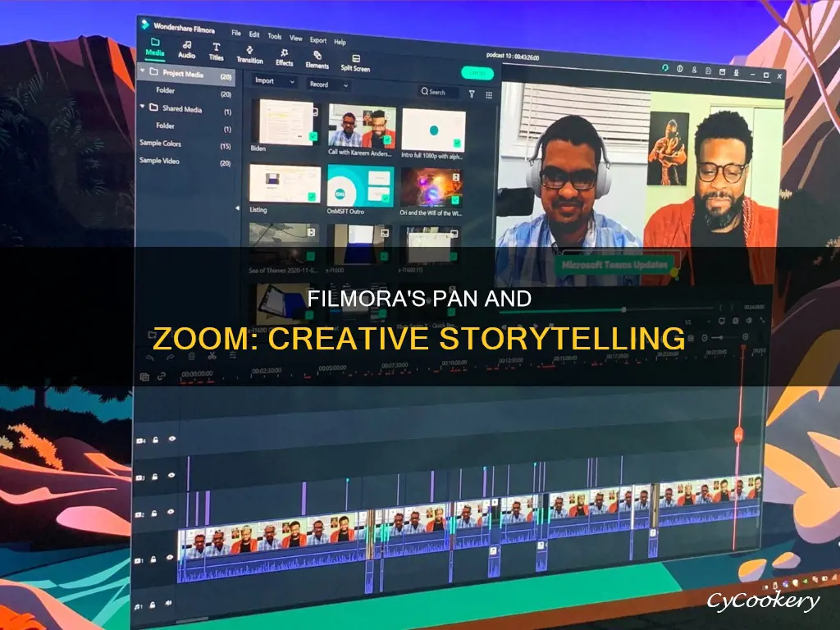Select Intro full 1080p clip
This screenshot has width=840, height=630.
[433, 130]
